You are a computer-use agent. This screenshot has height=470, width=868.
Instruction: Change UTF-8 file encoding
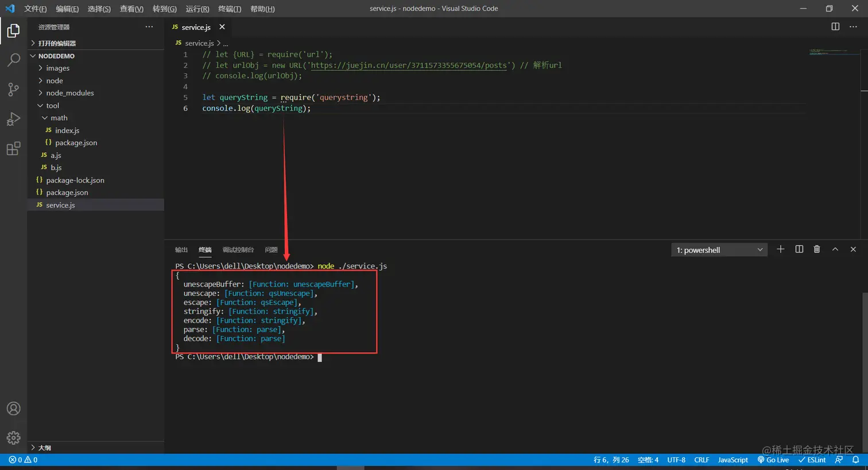[676, 460]
